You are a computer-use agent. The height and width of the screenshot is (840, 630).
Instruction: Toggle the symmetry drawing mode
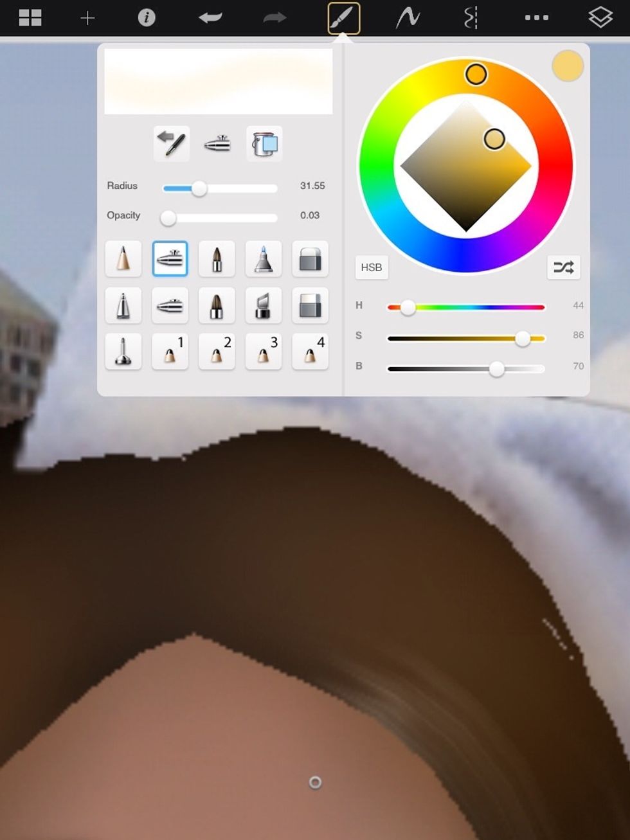pos(471,18)
